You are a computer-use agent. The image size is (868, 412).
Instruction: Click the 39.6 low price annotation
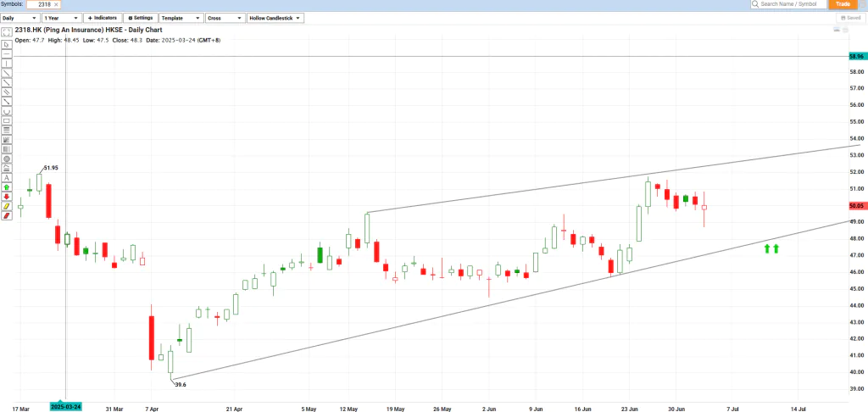pos(181,384)
